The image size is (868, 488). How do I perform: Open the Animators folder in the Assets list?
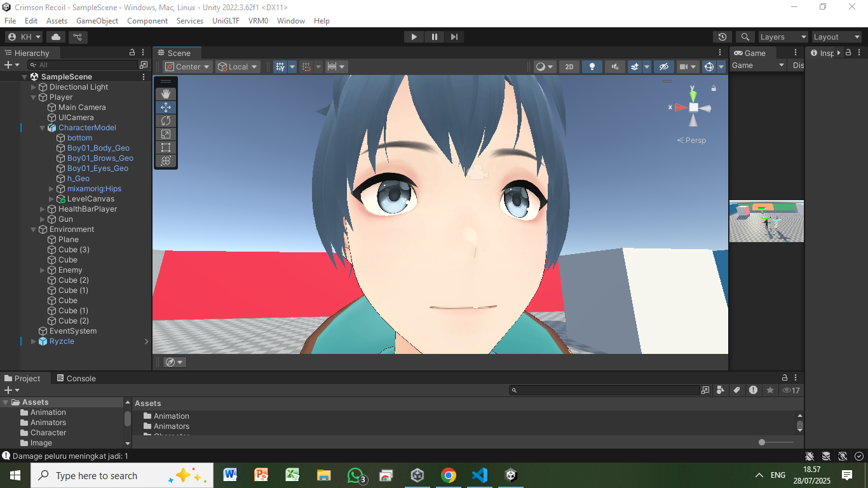pyautogui.click(x=171, y=426)
